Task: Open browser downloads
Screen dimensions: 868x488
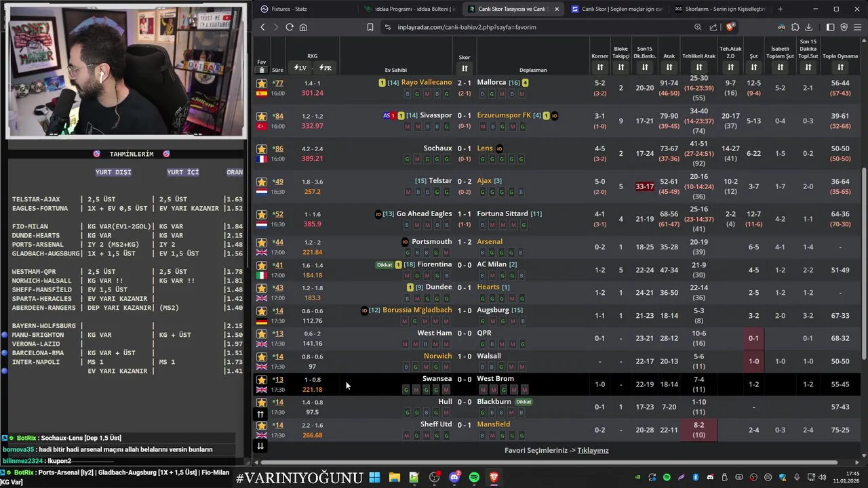Action: [x=808, y=27]
